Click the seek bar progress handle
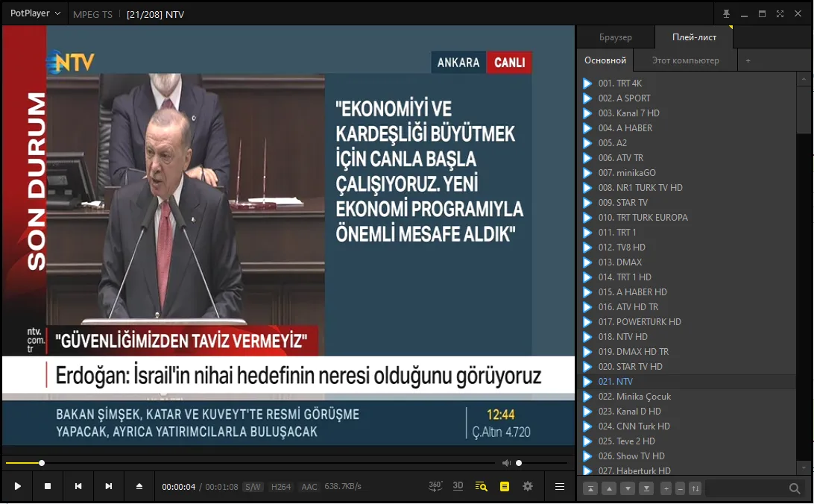 click(42, 463)
